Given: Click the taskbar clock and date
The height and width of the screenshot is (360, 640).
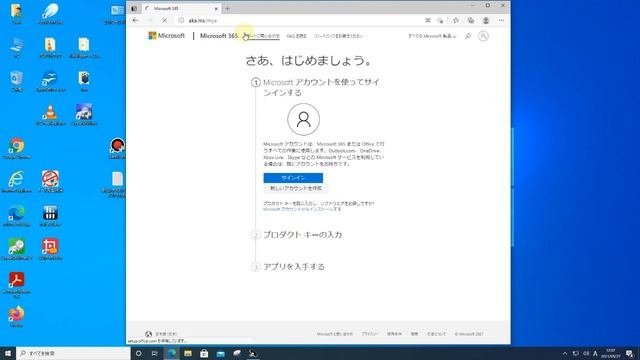Looking at the screenshot, I should 611,353.
